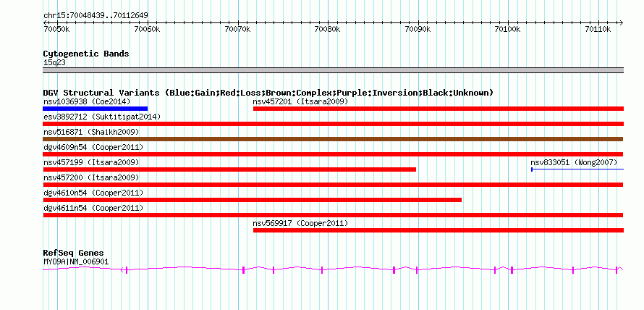Open the dgv4609n54 (Cooper2011) label
Screen dimensions: 644x310
[93, 147]
